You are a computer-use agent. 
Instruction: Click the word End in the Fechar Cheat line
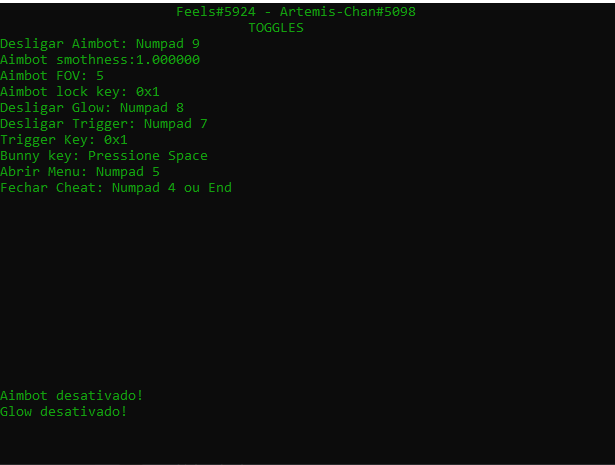pyautogui.click(x=220, y=188)
